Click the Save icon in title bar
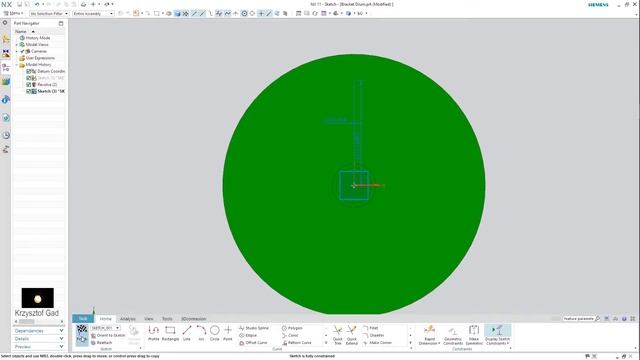The image size is (640, 360). coord(19,4)
